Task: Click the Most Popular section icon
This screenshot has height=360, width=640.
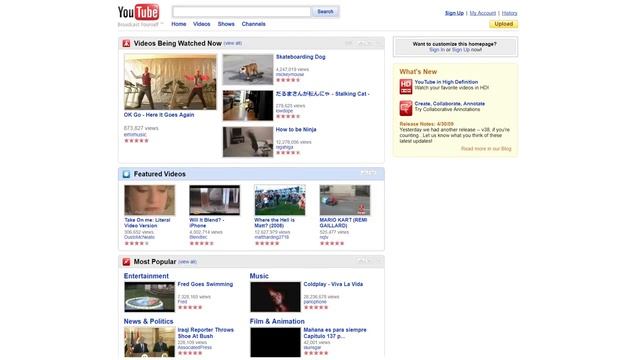Action: (127, 262)
